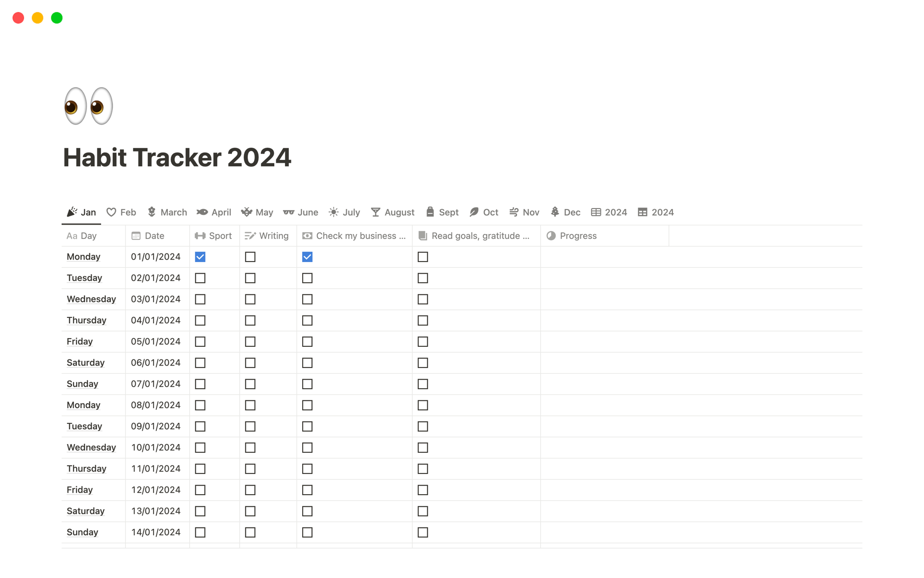Check Writing for Tuesday 02/01/2024
This screenshot has height=578, width=924.
coord(250,278)
